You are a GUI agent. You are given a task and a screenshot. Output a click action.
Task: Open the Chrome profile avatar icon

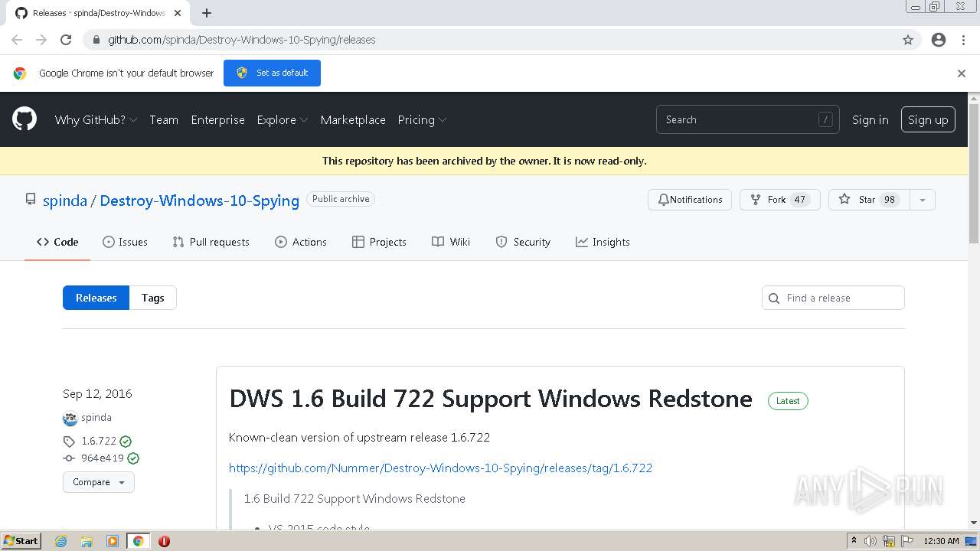pos(939,40)
